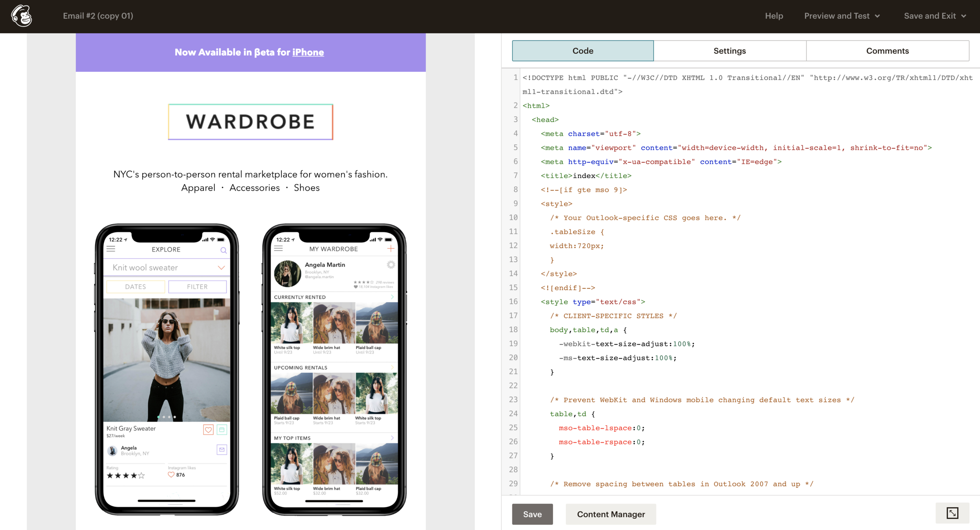This screenshot has height=530, width=980.
Task: Open the Preview and Test dropdown
Action: tap(842, 16)
